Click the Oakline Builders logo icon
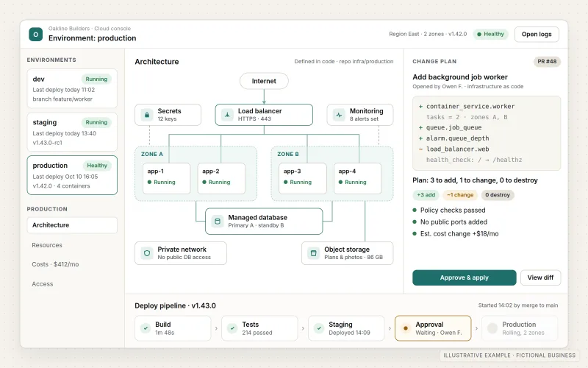This screenshot has height=368, width=588. tap(35, 34)
